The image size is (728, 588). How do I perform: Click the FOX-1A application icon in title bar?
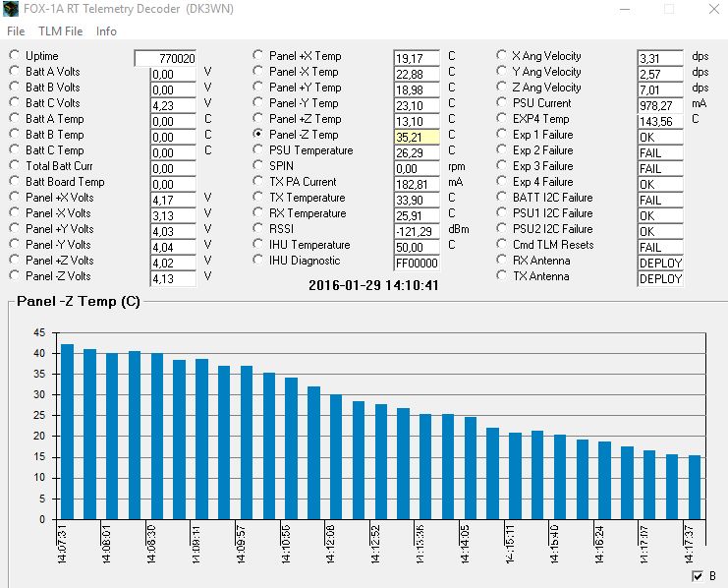click(10, 9)
